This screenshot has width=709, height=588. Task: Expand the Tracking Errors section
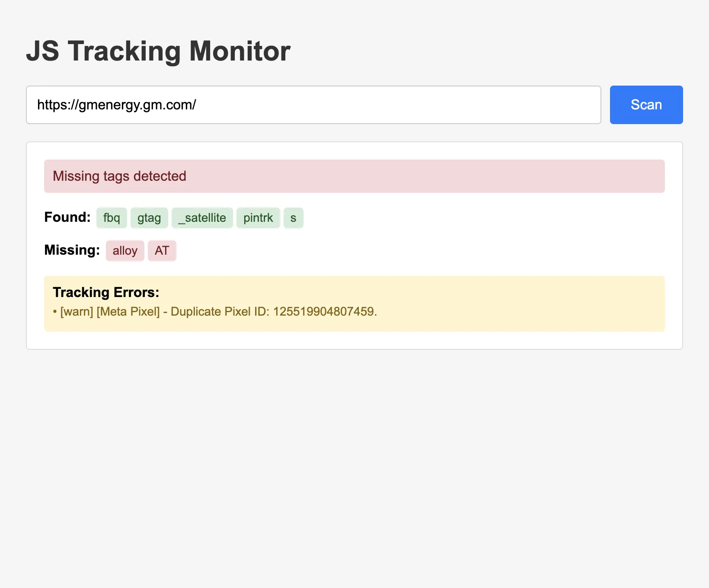point(106,292)
